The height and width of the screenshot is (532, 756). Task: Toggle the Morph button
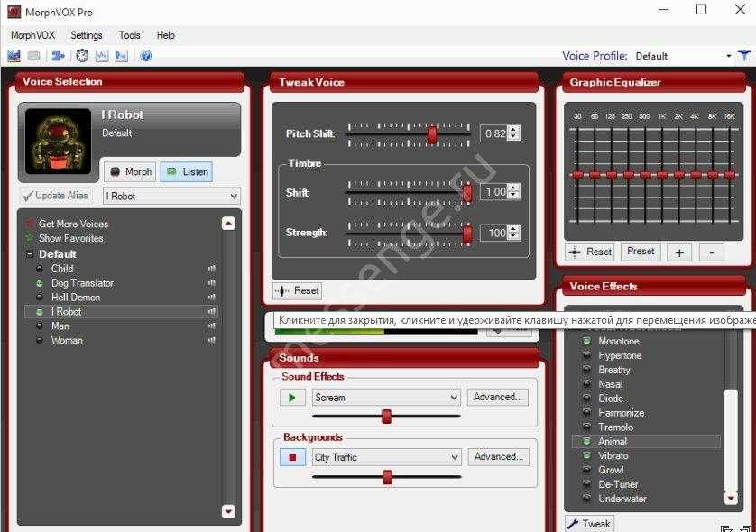130,171
